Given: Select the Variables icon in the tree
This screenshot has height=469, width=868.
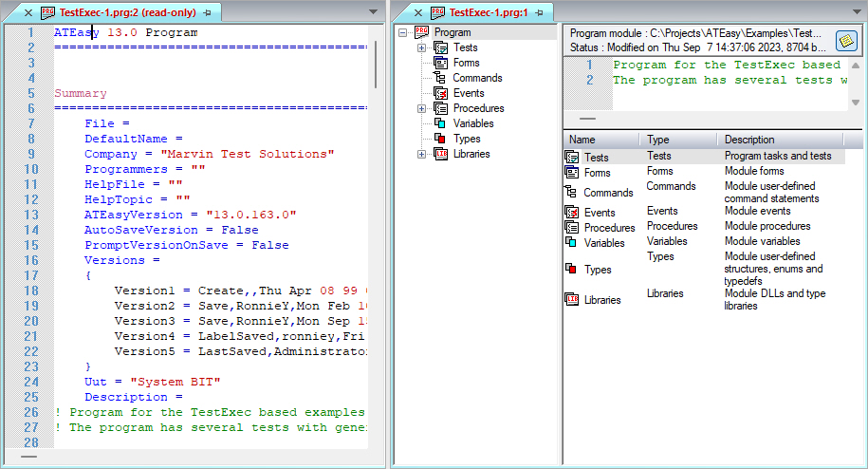Looking at the screenshot, I should [441, 123].
